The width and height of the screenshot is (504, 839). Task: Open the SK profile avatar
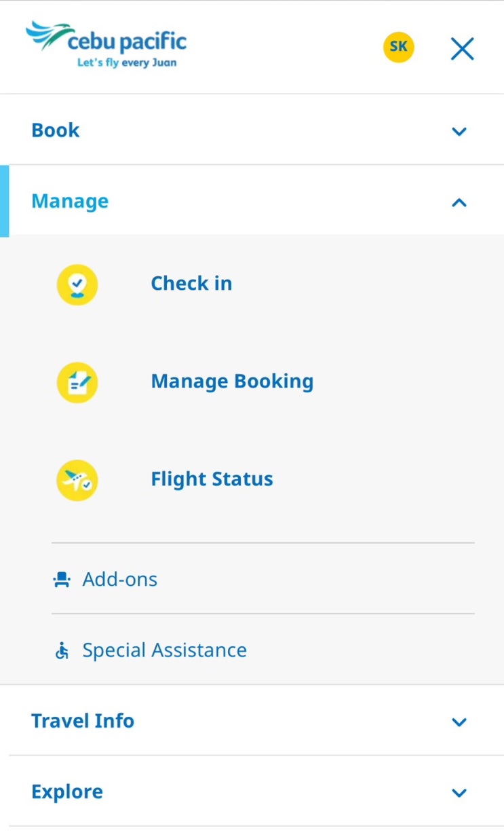pos(398,47)
